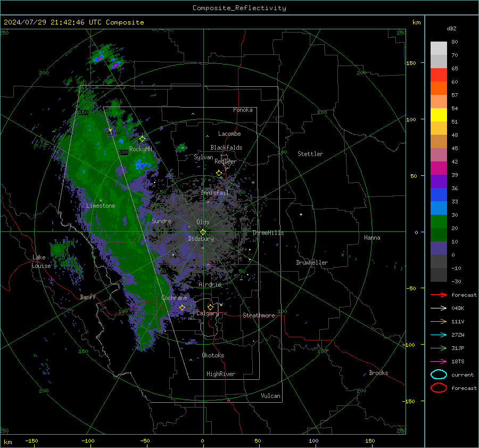Screen dimensions: 479x448
Task: Click the Banff town label
Action: 88,297
